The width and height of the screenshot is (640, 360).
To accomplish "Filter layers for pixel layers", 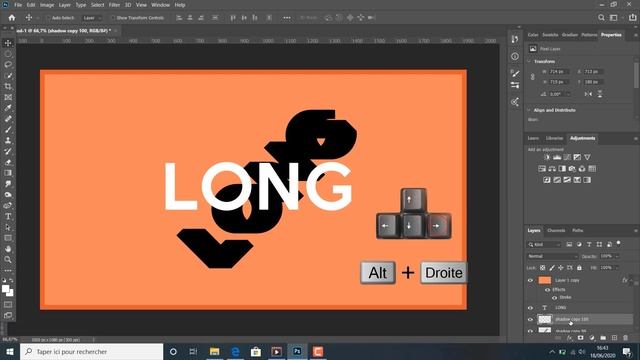I will (x=569, y=244).
